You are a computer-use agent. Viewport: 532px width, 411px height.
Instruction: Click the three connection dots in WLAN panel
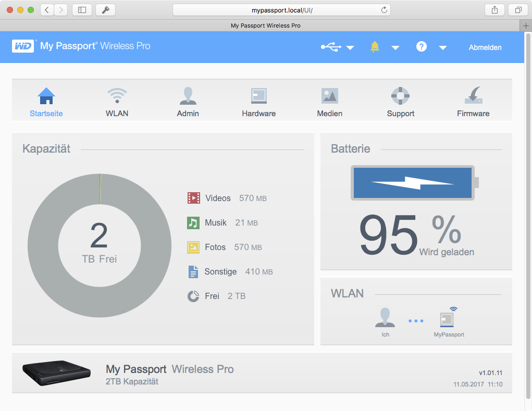416,321
